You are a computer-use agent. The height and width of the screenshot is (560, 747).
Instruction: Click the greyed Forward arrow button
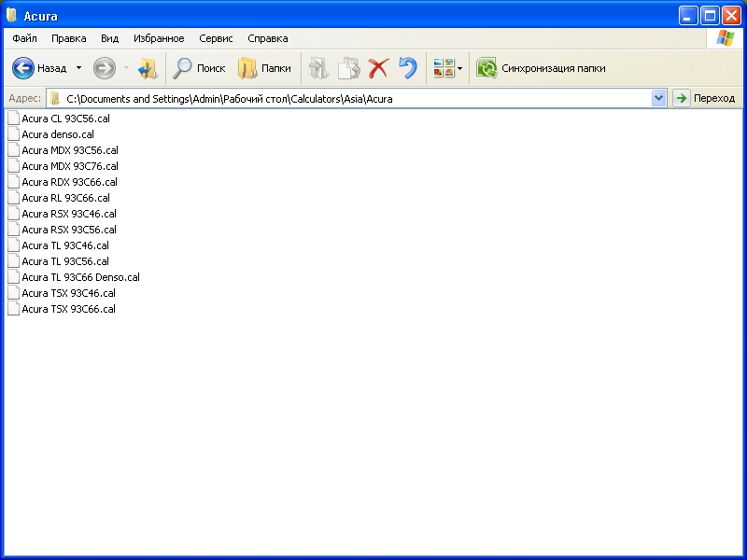(x=105, y=68)
